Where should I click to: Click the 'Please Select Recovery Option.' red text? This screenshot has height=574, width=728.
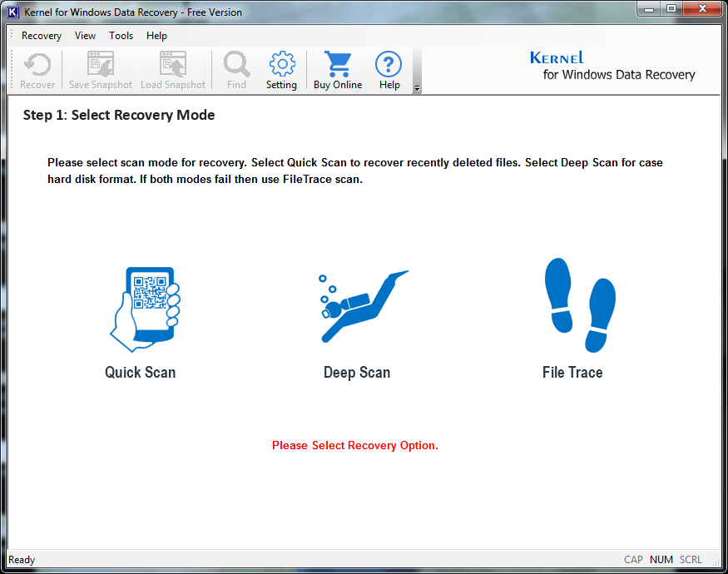point(355,445)
